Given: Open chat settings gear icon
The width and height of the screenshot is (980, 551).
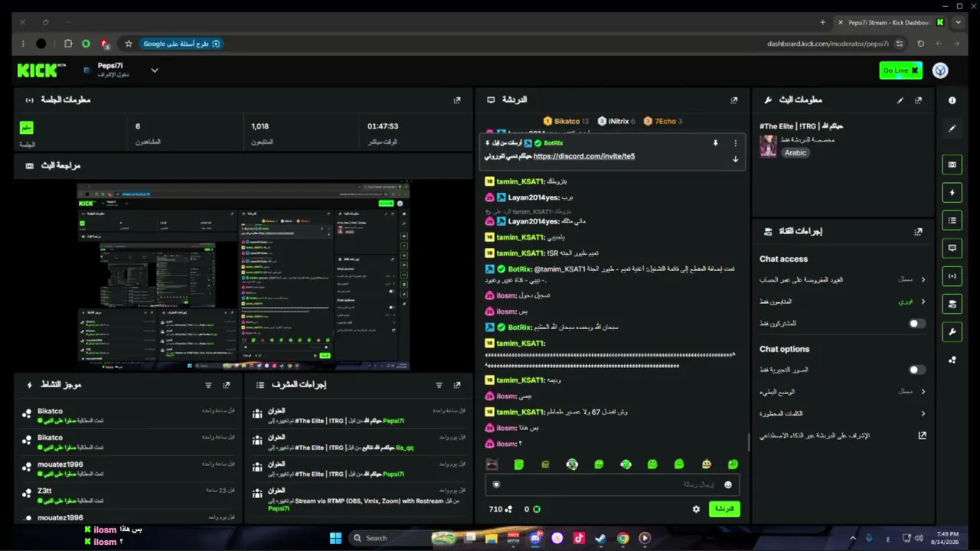Looking at the screenshot, I should coord(696,509).
